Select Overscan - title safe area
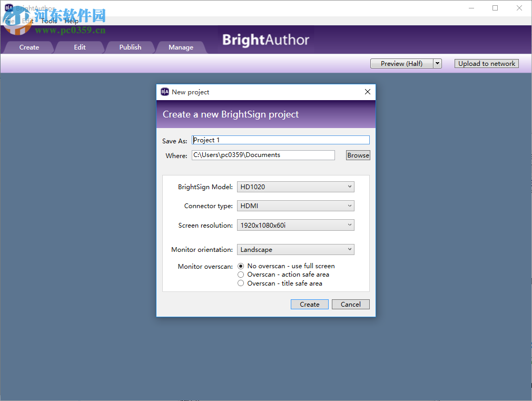Image resolution: width=532 pixels, height=401 pixels. tap(241, 283)
